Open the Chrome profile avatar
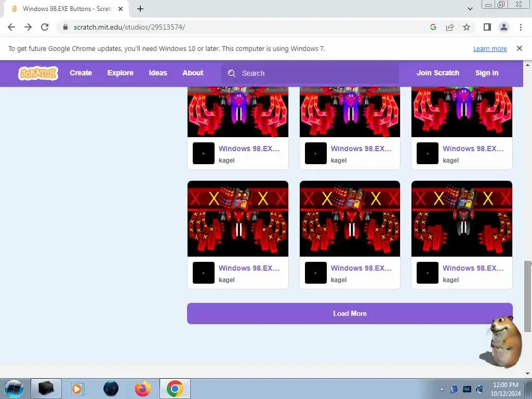 pyautogui.click(x=504, y=27)
